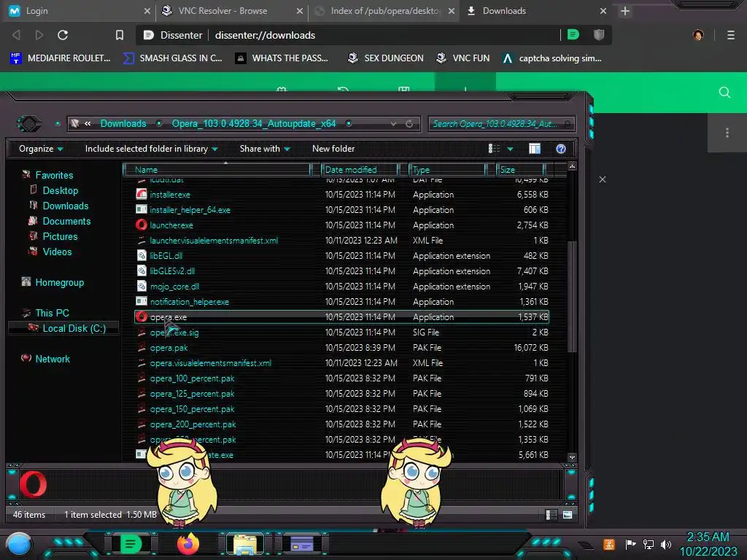Switch to Index of /pub/opera tab

(x=384, y=10)
